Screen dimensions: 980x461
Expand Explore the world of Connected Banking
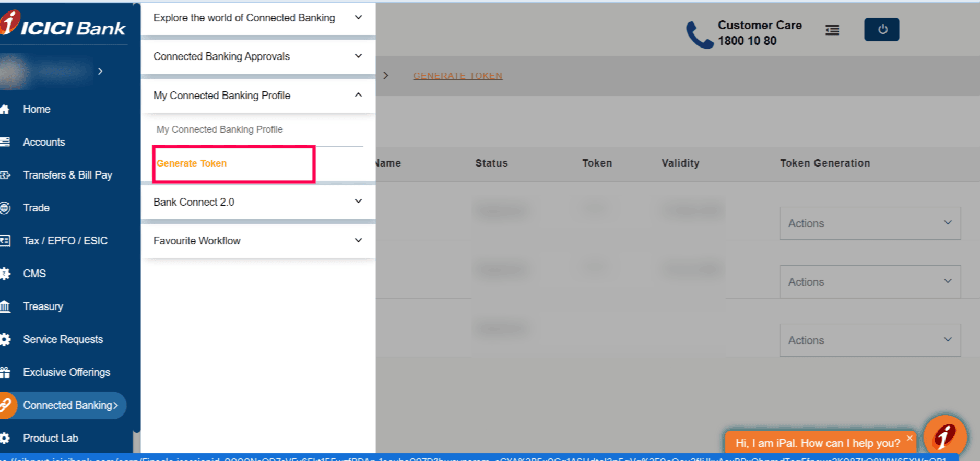(x=258, y=18)
